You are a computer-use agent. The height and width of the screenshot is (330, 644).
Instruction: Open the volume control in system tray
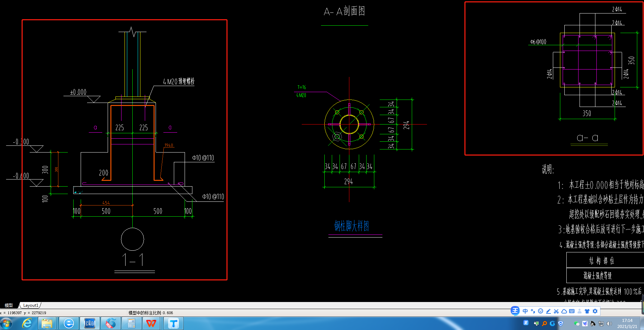coord(609,324)
